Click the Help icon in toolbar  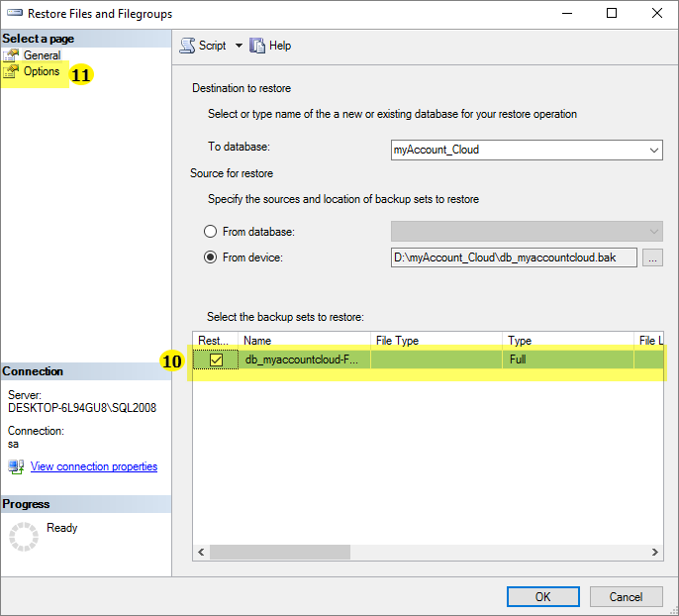pos(256,46)
